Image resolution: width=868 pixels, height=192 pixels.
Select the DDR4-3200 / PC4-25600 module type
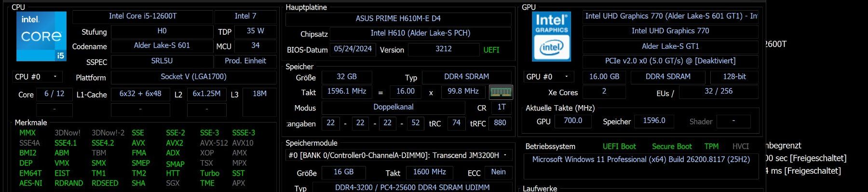[x=412, y=187]
